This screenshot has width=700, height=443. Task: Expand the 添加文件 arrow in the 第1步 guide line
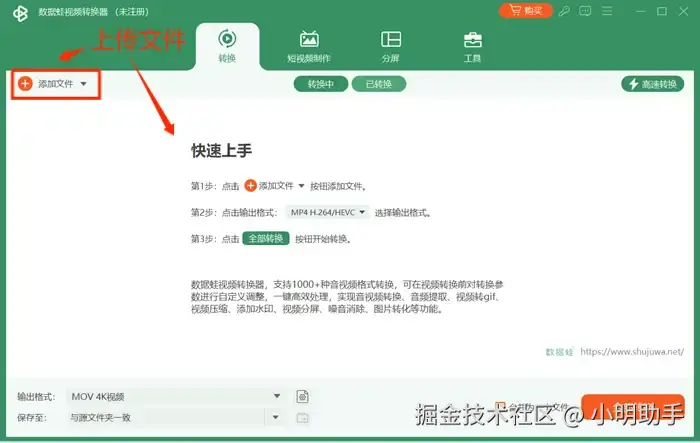pyautogui.click(x=301, y=186)
